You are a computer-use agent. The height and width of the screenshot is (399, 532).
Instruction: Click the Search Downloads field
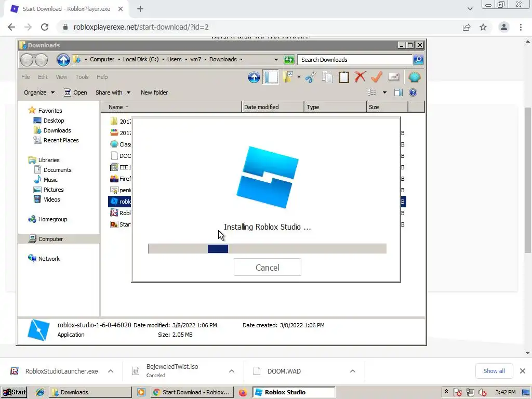[x=355, y=60]
